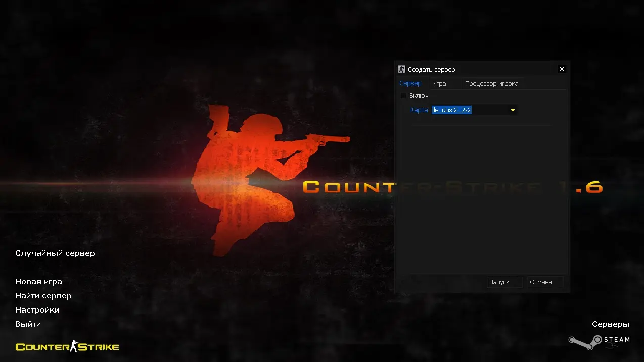Click the Серверы link above Steam logo
The height and width of the screenshot is (362, 644).
pos(611,324)
